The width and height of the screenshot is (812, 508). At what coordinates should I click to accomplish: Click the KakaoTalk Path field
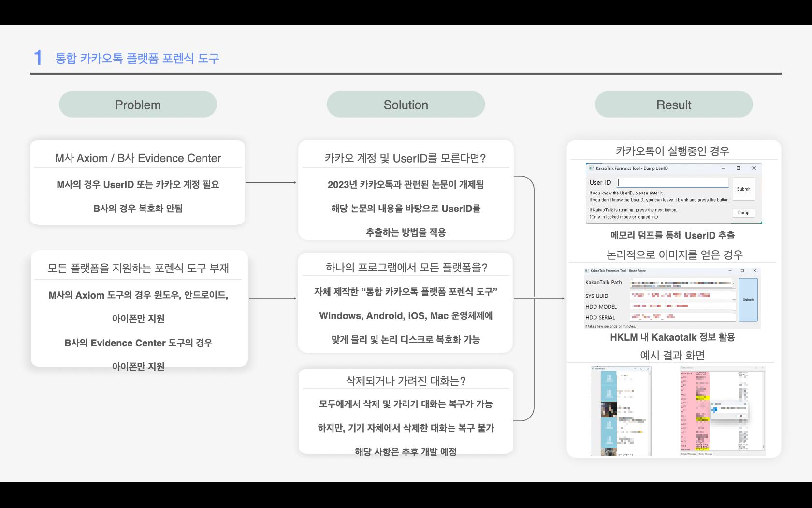click(x=682, y=283)
